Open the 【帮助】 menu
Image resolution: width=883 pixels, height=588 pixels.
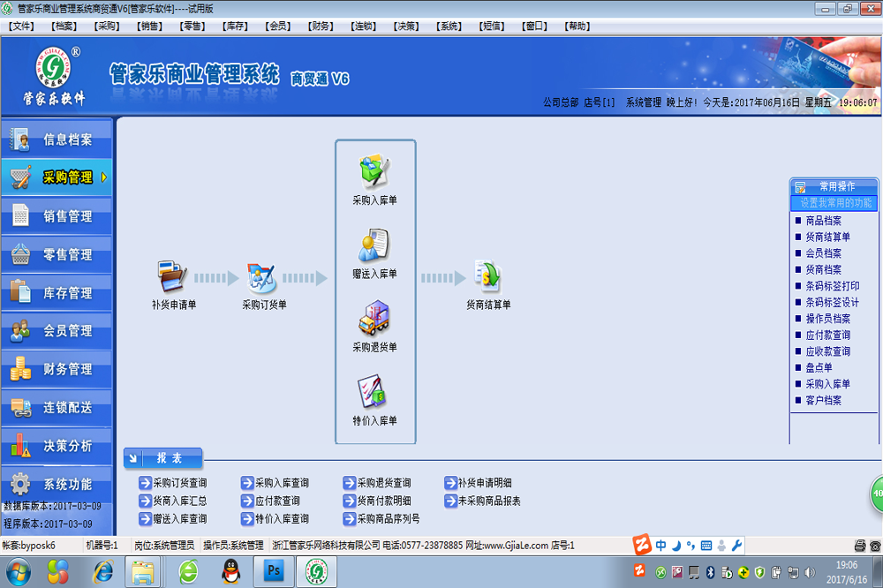pos(577,26)
